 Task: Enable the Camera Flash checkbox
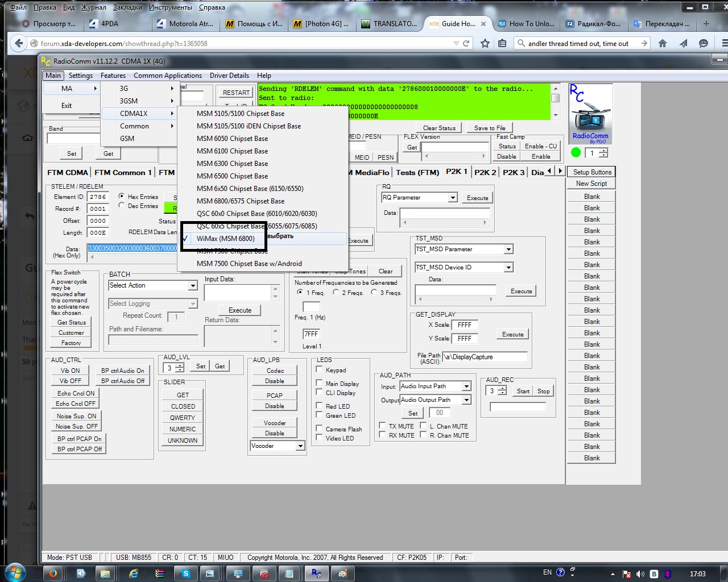click(x=319, y=429)
